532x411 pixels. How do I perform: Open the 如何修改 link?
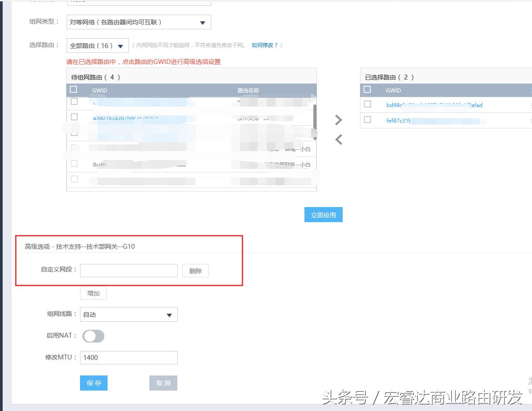[265, 45]
